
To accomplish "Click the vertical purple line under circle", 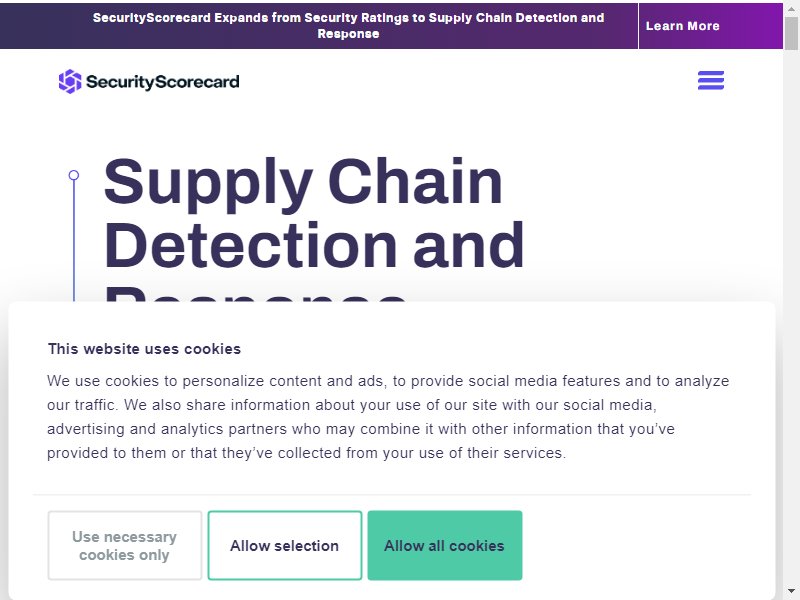I will click(74, 241).
